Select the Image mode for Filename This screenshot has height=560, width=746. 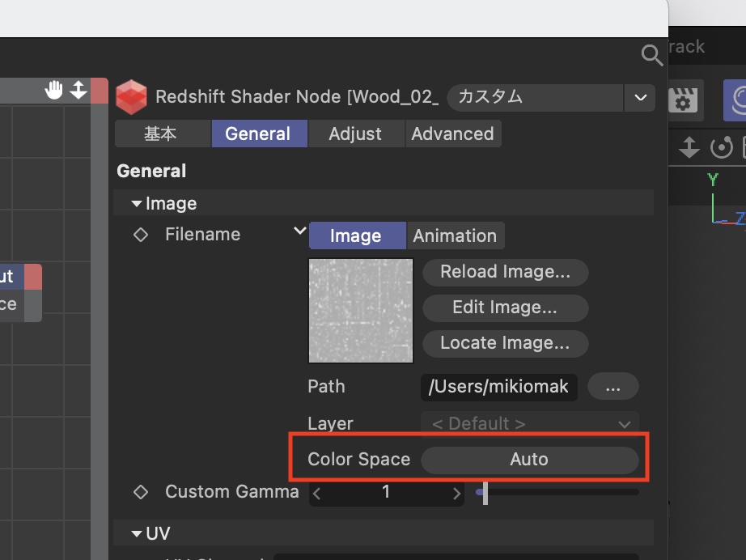tap(356, 235)
